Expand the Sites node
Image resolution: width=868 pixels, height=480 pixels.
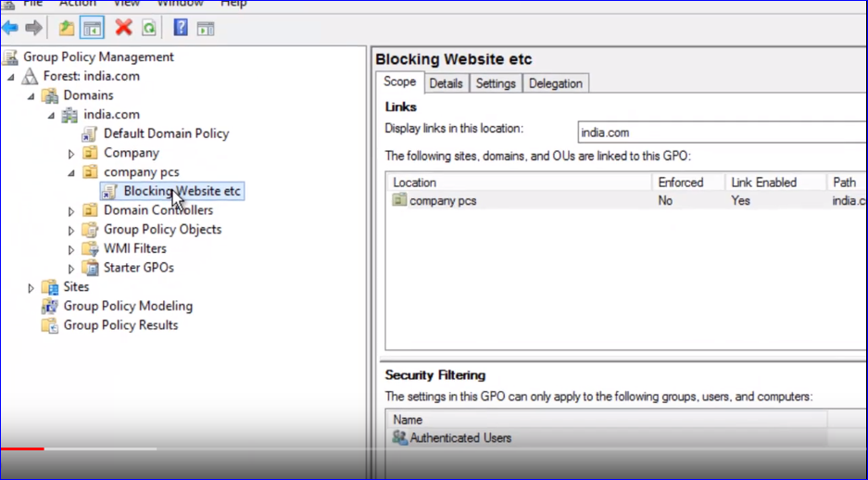point(31,288)
